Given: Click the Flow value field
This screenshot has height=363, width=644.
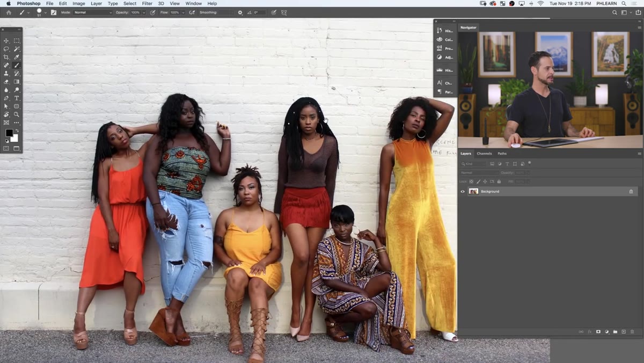Looking at the screenshot, I should click(174, 12).
